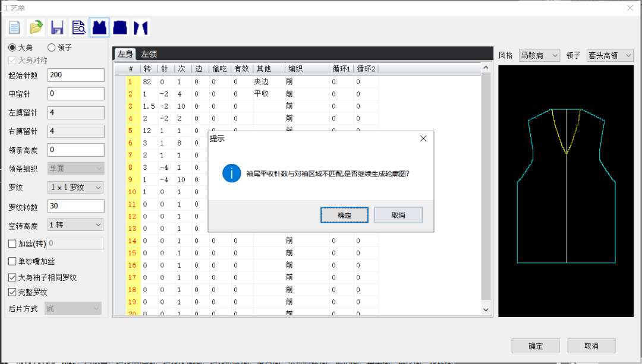Click the 罗纹转数 input field
Screen dimensions: 642x364
pyautogui.click(x=75, y=206)
